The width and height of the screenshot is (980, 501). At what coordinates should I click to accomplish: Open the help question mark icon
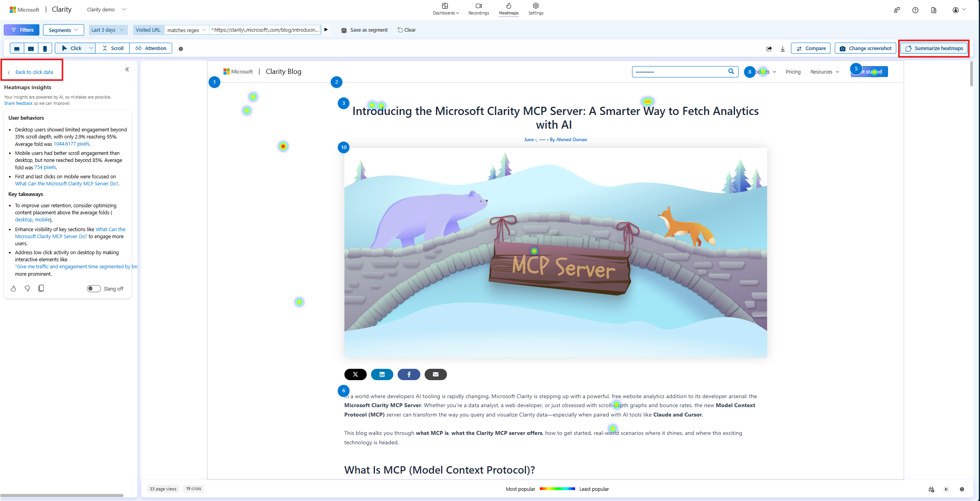pyautogui.click(x=915, y=10)
